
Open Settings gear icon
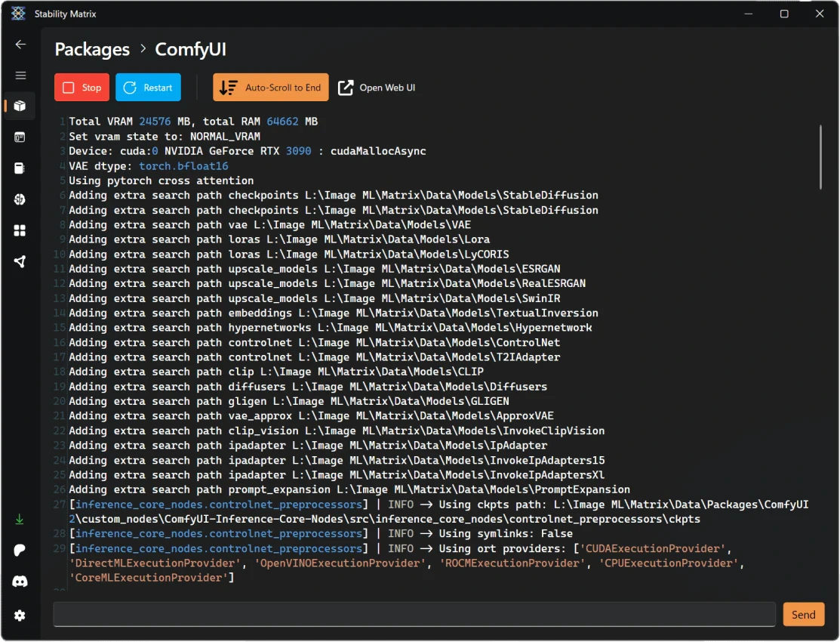(x=20, y=616)
